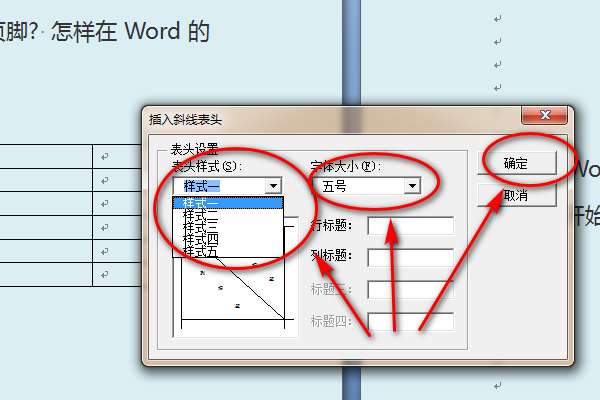Click the 标题四 input field
Viewport: 600px width, 400px height.
[411, 322]
